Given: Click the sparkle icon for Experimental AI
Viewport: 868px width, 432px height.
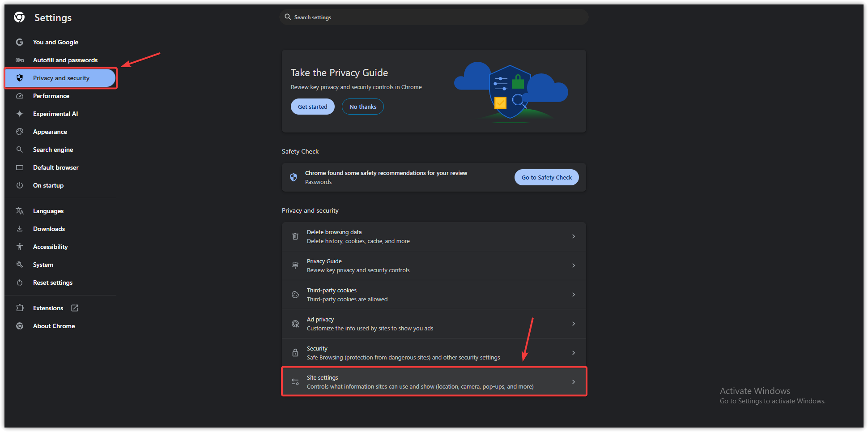Looking at the screenshot, I should coord(20,114).
